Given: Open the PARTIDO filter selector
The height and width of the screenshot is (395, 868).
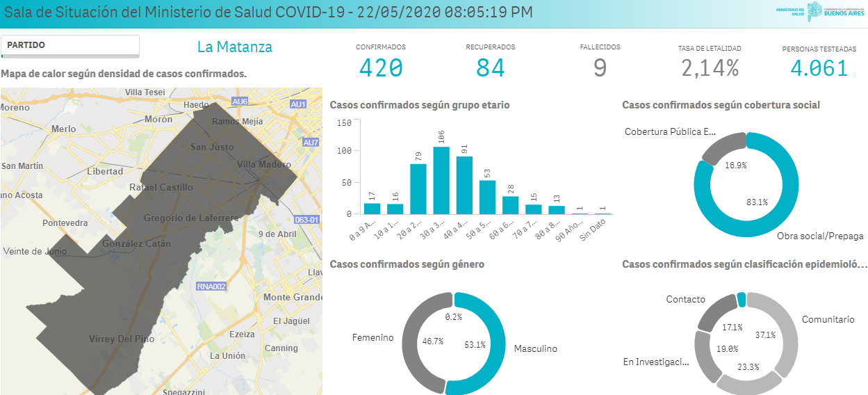Looking at the screenshot, I should [x=70, y=46].
